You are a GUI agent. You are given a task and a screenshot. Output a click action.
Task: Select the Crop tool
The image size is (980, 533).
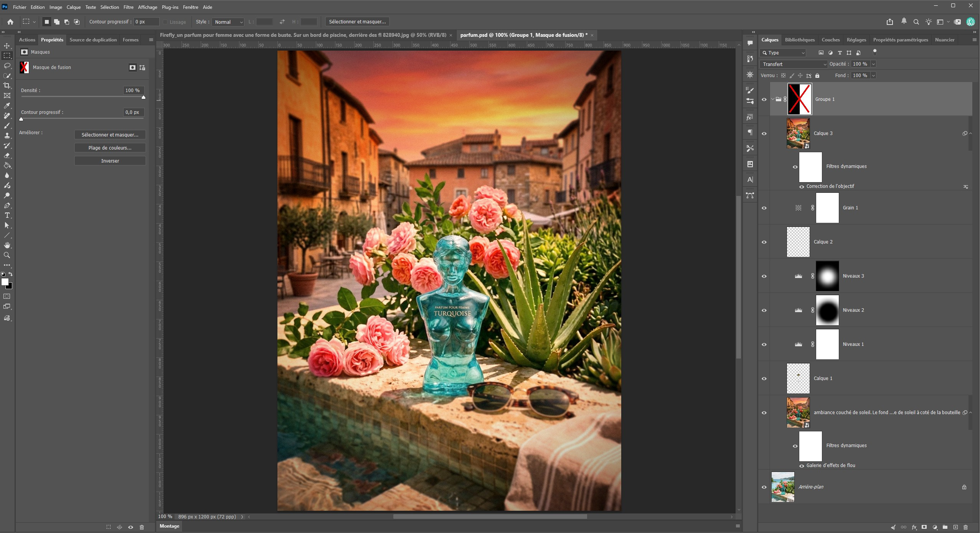(7, 86)
